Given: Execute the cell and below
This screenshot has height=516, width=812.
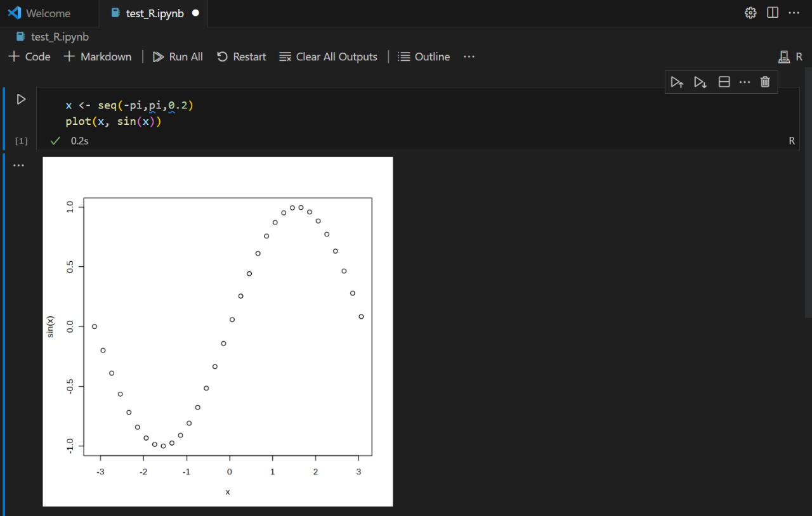Looking at the screenshot, I should [700, 81].
